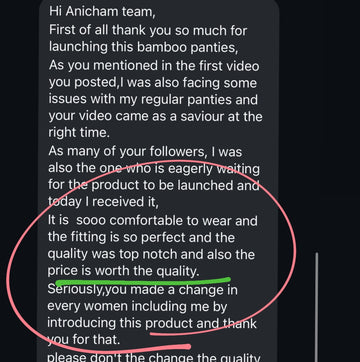This screenshot has width=360, height=362.
Task: Click 'every women including me by'
Action: (137, 306)
